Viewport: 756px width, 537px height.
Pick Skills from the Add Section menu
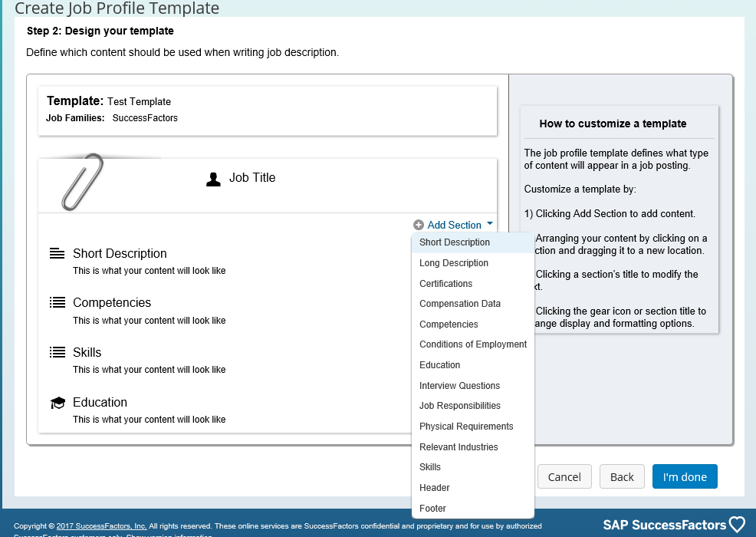473,467
